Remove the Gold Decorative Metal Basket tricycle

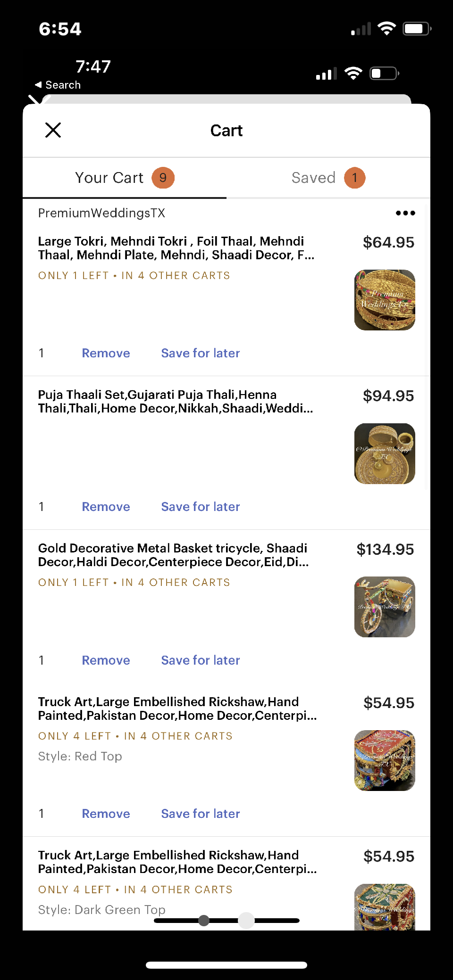[106, 660]
